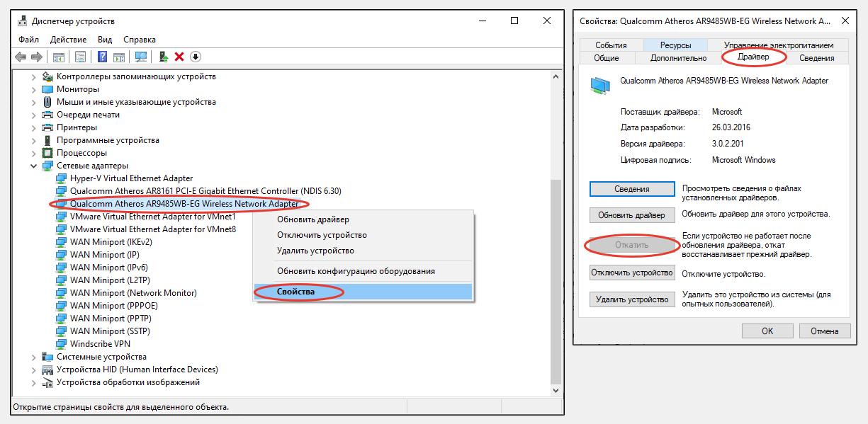
Task: Switch to the События tab
Action: pos(611,45)
